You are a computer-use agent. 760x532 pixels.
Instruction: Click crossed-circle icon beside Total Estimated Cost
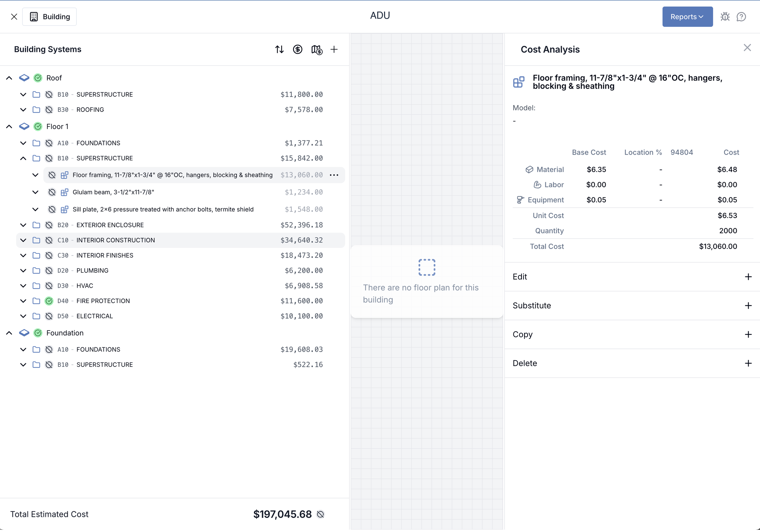point(320,514)
